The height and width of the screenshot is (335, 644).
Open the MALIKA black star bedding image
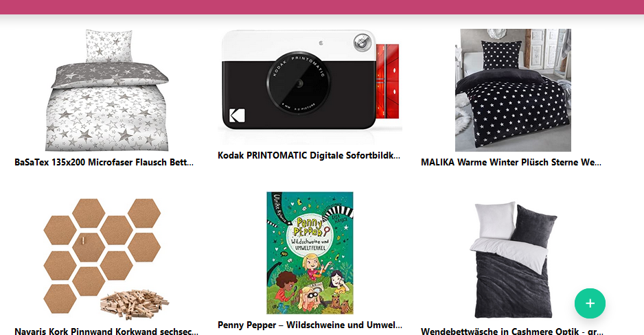(513, 90)
